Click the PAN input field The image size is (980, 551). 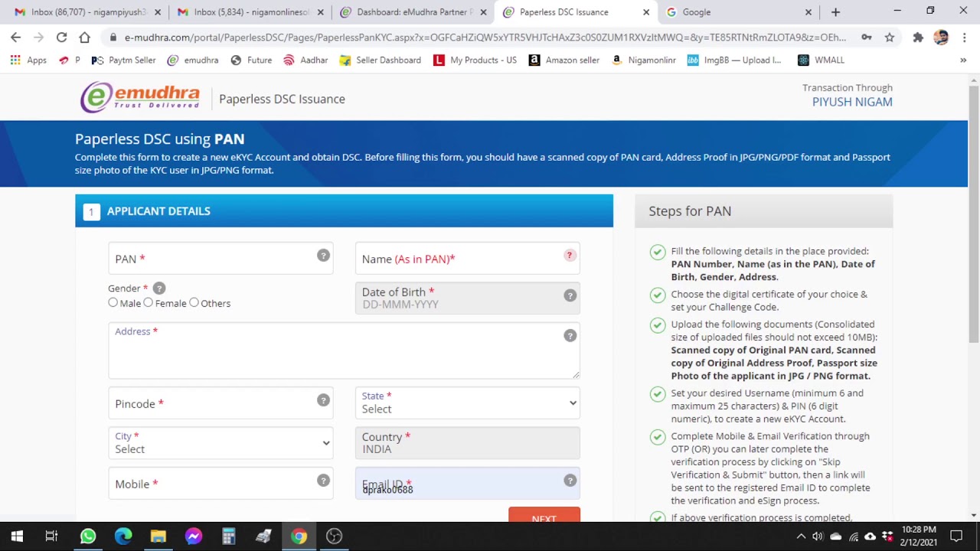[220, 259]
